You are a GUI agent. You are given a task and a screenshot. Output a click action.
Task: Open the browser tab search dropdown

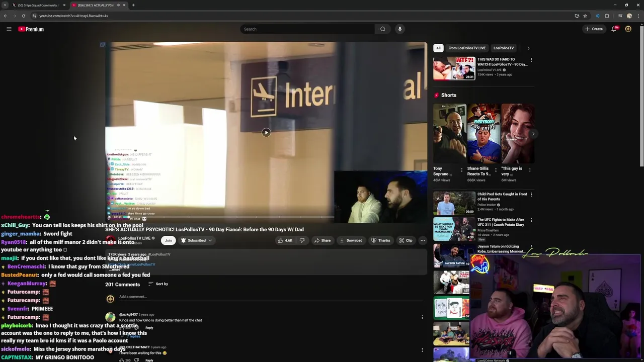click(x=5, y=5)
